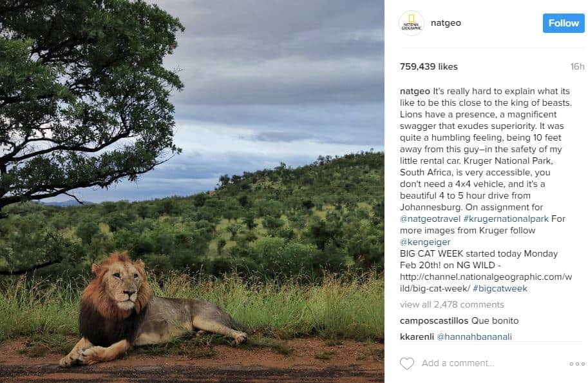View the 759,439 likes list

[x=428, y=66]
